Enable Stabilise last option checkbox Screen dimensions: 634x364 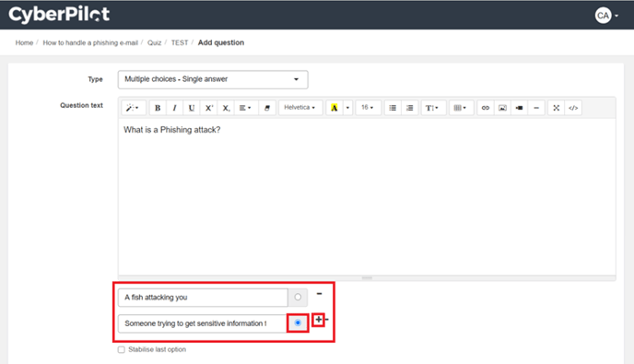click(x=122, y=349)
